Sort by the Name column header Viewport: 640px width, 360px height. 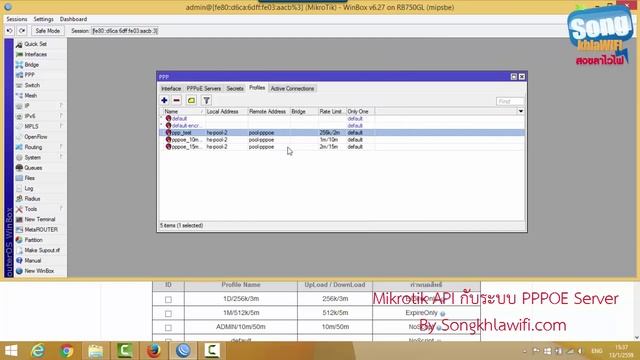coord(184,111)
